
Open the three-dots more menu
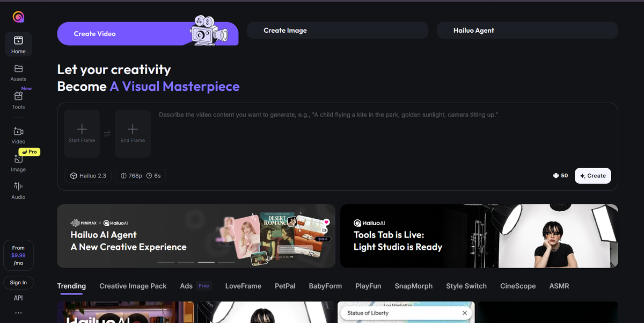click(x=18, y=313)
